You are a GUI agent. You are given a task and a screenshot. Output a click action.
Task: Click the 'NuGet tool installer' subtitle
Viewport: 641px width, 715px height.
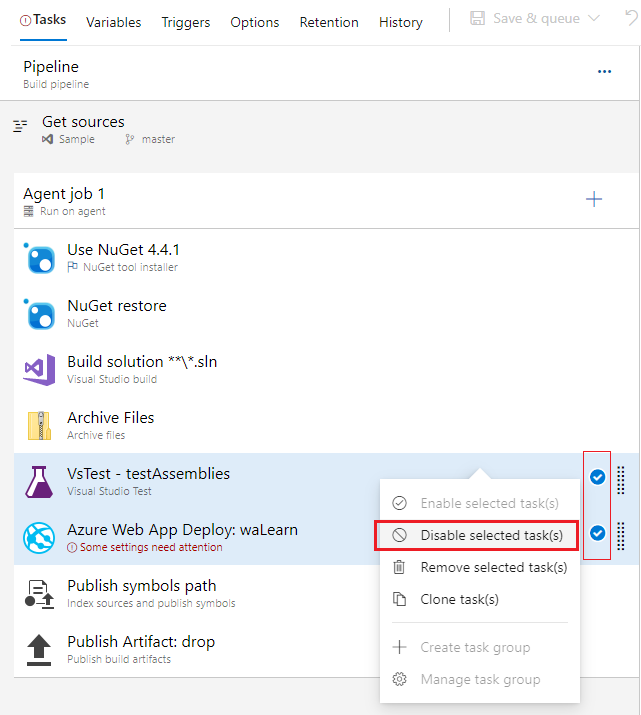pos(130,267)
